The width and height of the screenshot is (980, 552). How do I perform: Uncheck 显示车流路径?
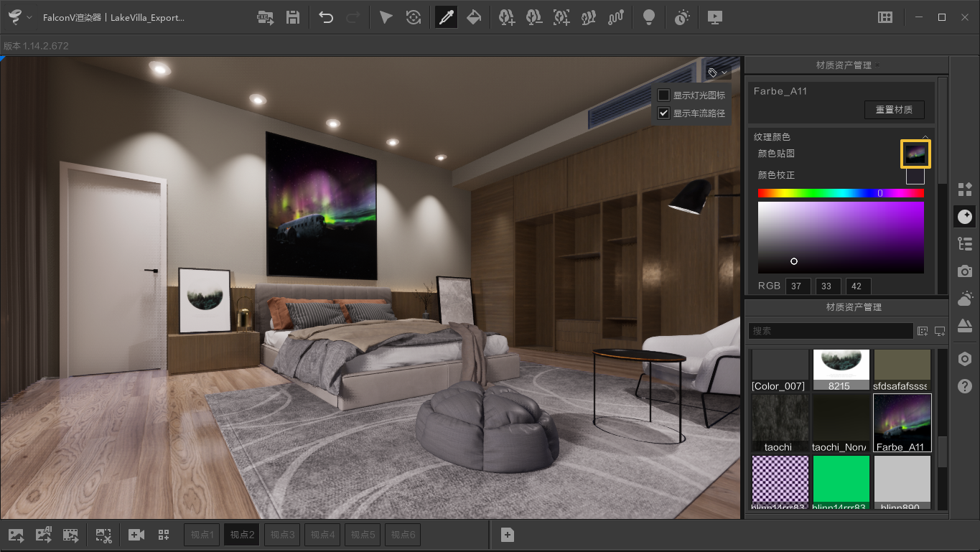(663, 113)
